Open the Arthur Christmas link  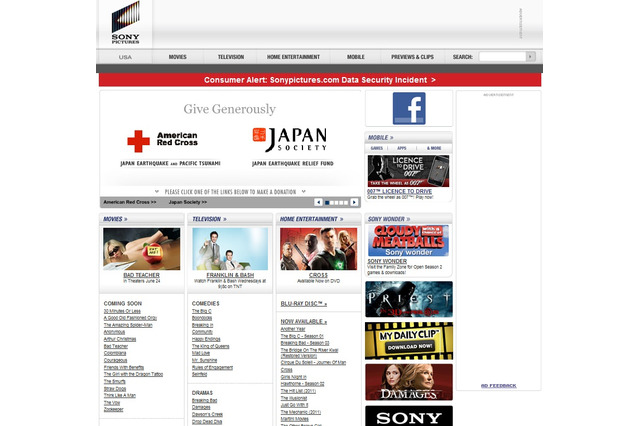point(120,339)
